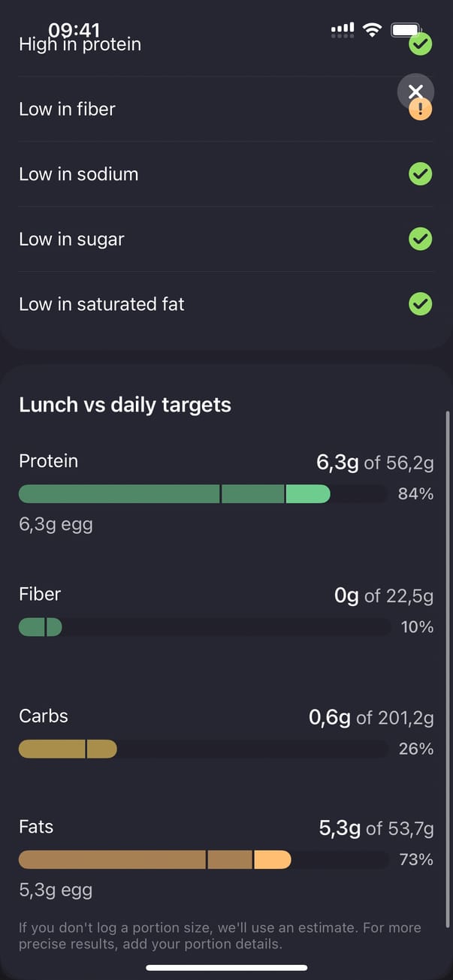Tap the cellular signal icon
The image size is (453, 980).
pyautogui.click(x=343, y=30)
